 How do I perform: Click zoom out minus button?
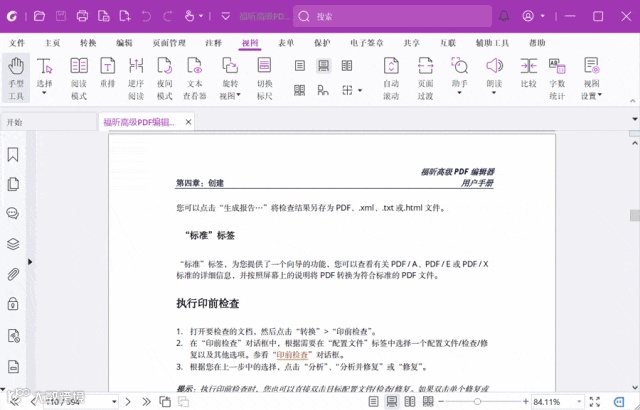click(x=441, y=401)
